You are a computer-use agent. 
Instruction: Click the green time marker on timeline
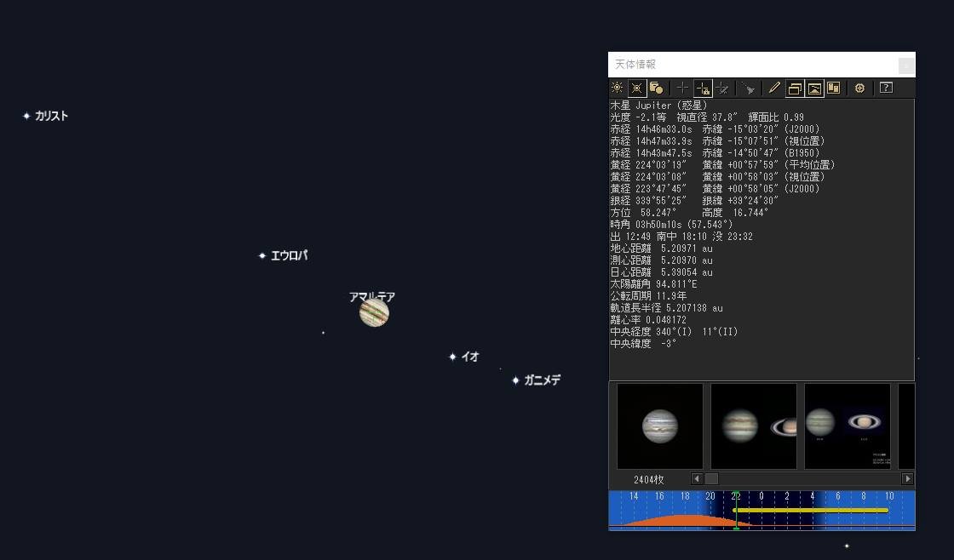click(736, 510)
